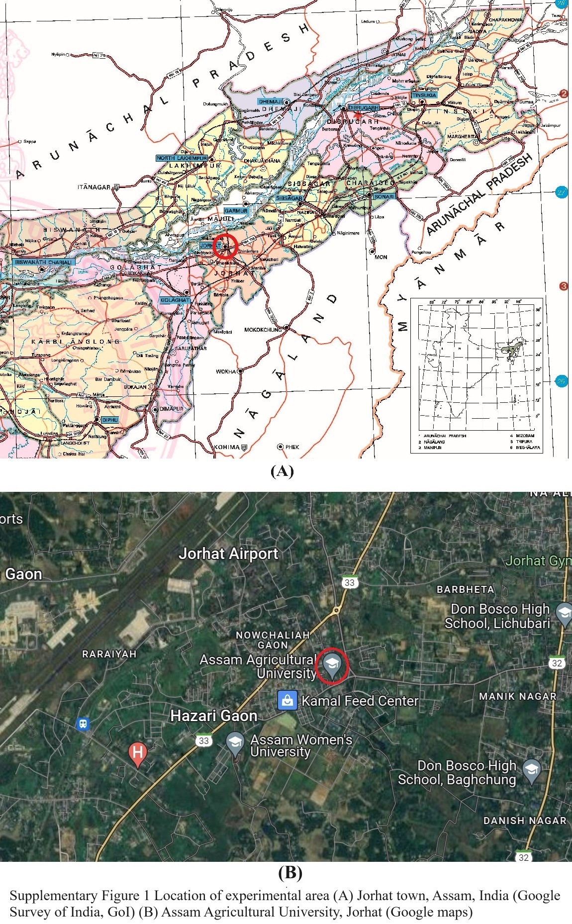
Task: Click the Jorhat Airport label
Action: 228,554
